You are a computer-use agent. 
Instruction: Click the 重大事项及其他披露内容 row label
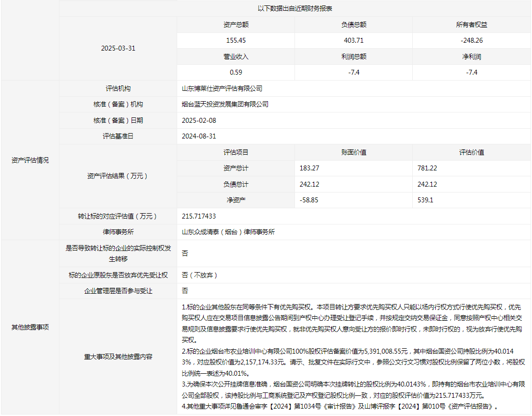118,357
